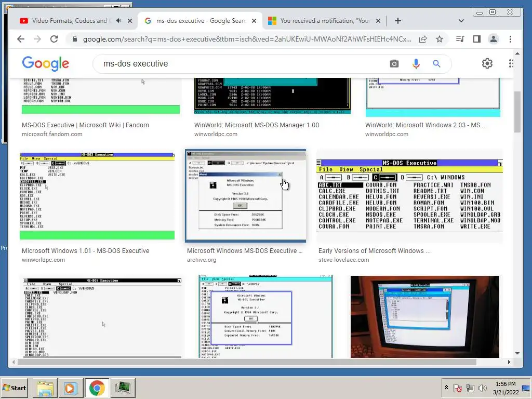Open File Explorer from the taskbar
Screen dimensions: 532x399
[x=45, y=388]
